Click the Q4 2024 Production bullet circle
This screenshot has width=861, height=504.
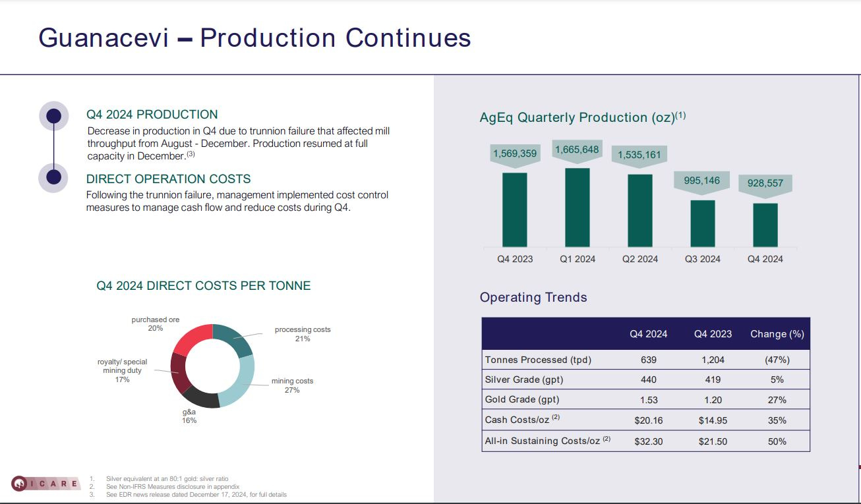click(54, 117)
